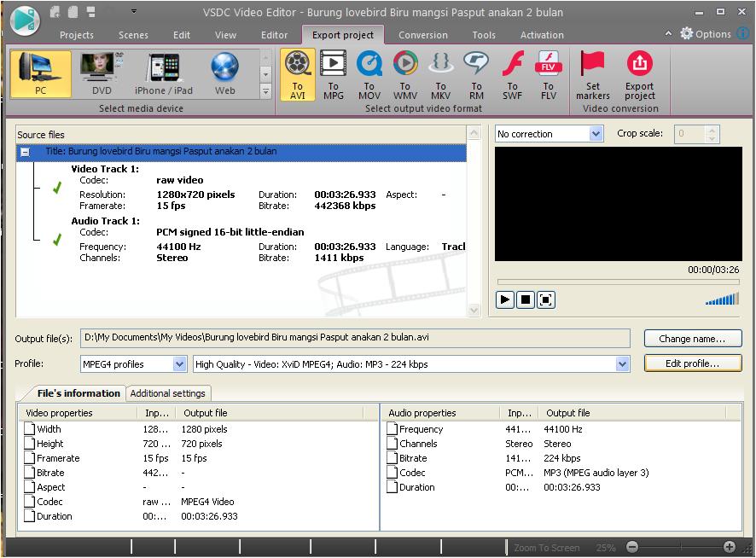
Task: Select the To MKV format icon
Action: coord(440,74)
